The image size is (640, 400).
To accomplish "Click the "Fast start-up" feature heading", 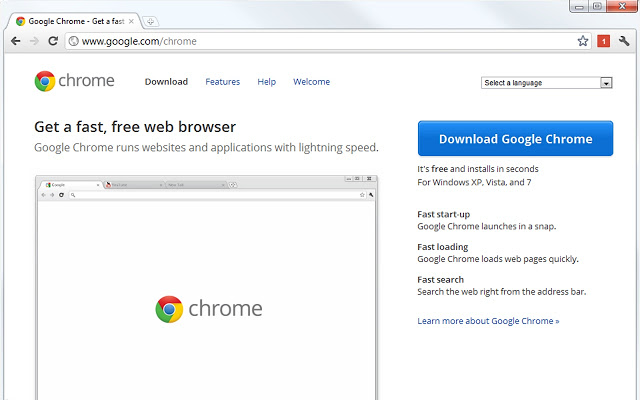I will click(x=444, y=214).
